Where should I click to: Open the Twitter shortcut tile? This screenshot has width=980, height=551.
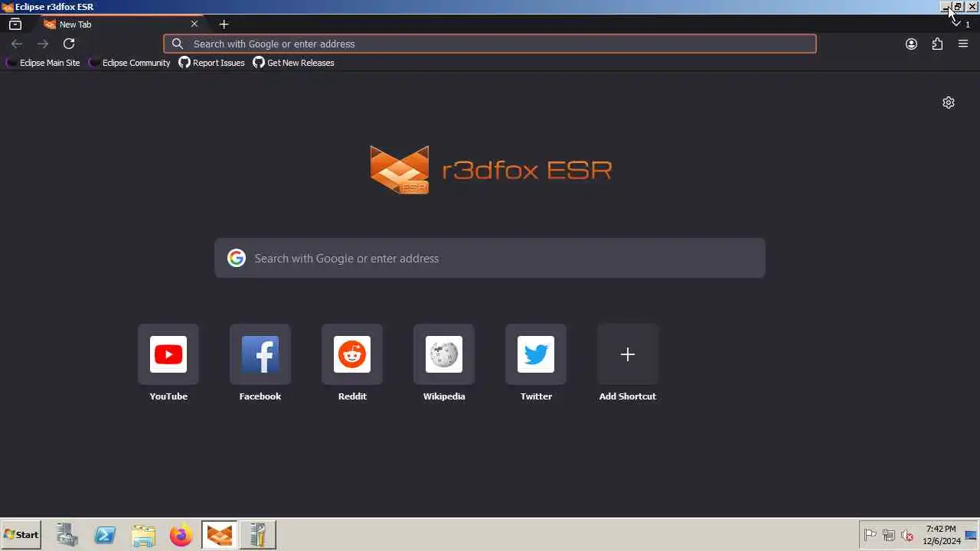coord(536,354)
